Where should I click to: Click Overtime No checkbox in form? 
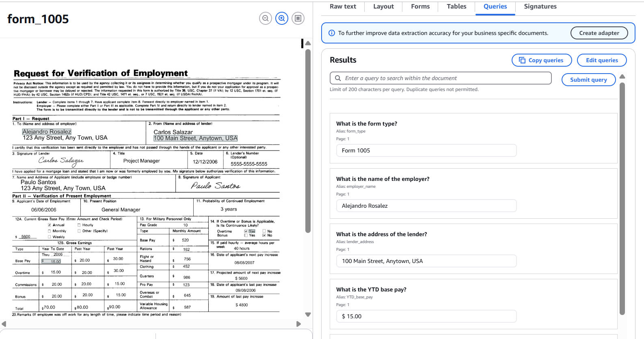pos(264,231)
